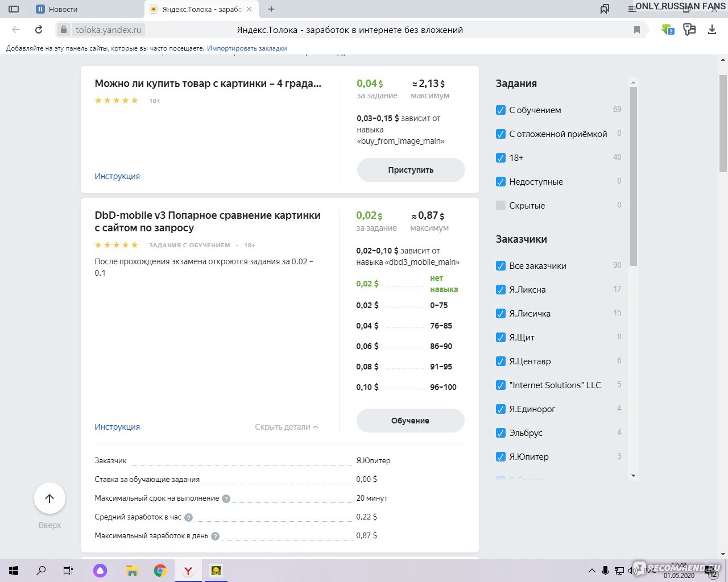Uncheck Все заказчики checkbox

(500, 266)
